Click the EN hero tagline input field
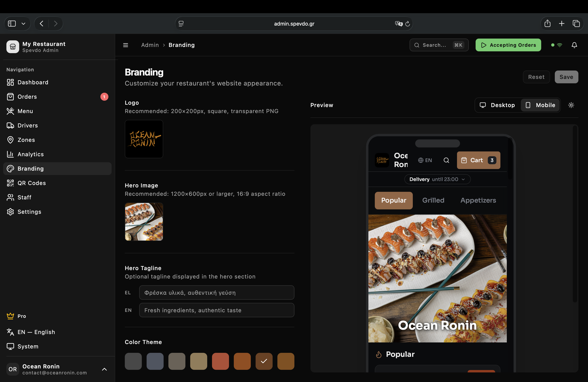 click(x=216, y=310)
